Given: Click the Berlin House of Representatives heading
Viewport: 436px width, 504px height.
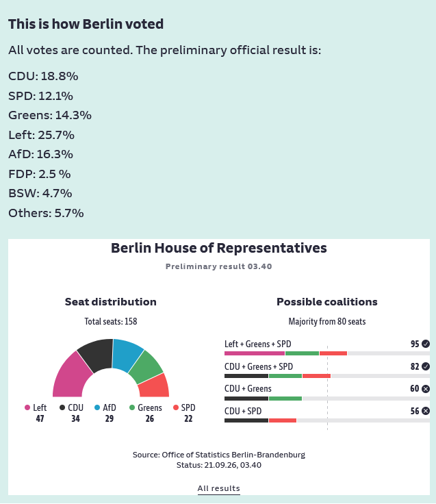Looking at the screenshot, I should click(x=219, y=248).
